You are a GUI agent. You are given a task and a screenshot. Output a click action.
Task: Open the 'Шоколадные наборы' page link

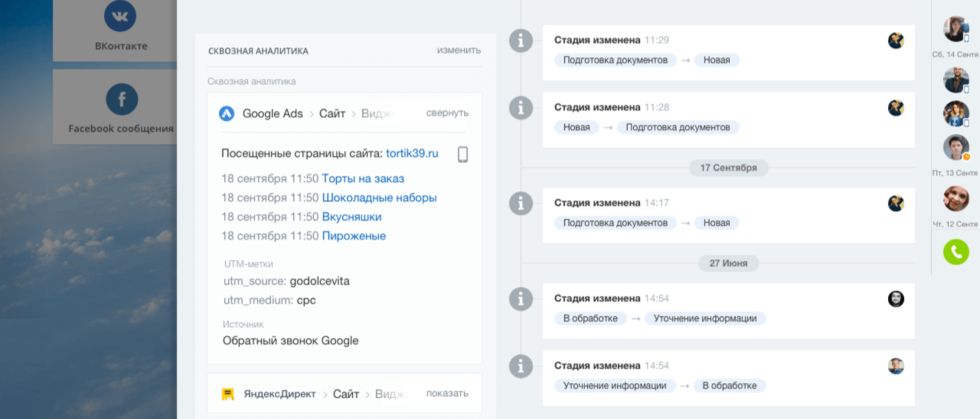[x=379, y=198]
